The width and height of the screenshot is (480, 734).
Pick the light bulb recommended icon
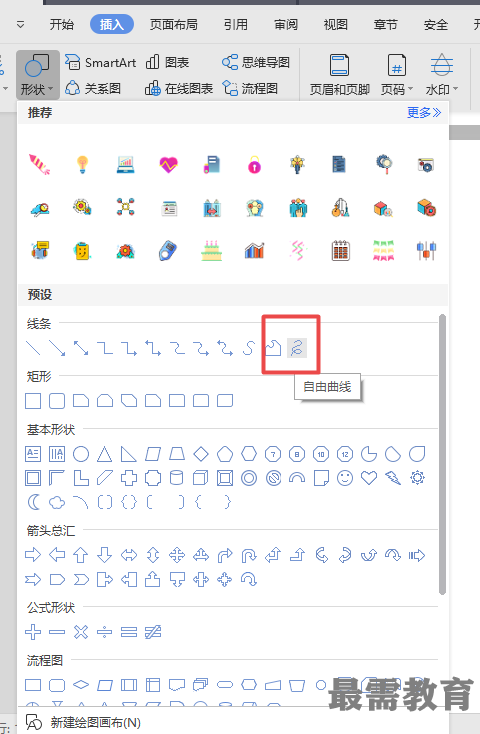[82, 164]
